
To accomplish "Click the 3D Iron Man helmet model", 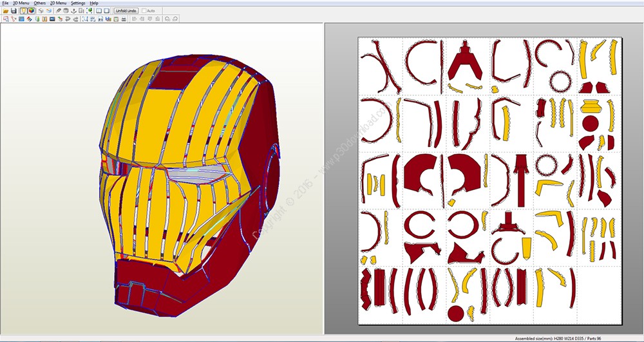I will pyautogui.click(x=189, y=185).
